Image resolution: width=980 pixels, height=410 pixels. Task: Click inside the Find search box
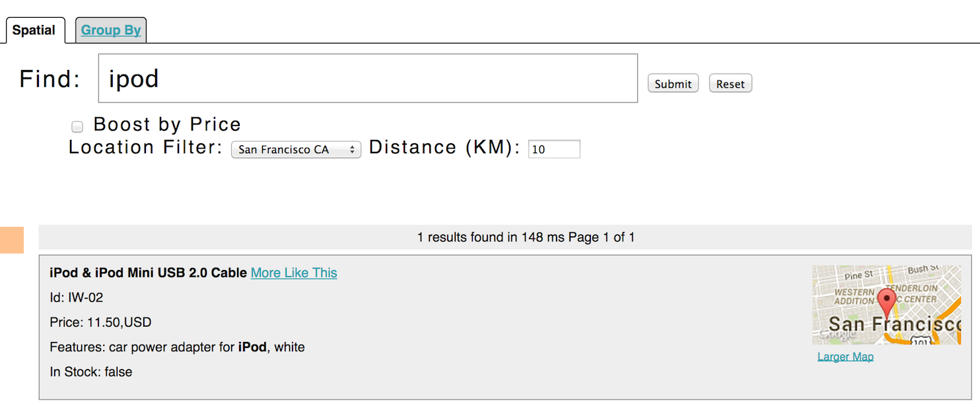367,78
